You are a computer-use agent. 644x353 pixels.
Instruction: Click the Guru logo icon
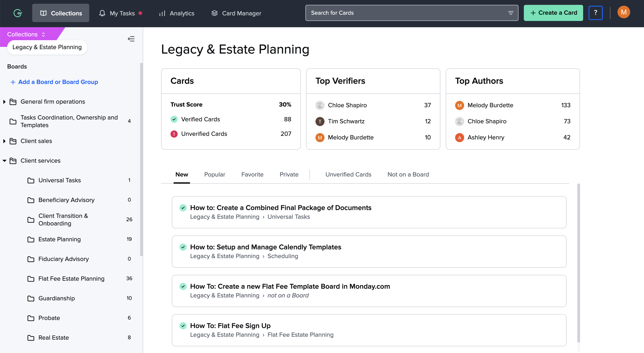tap(18, 13)
